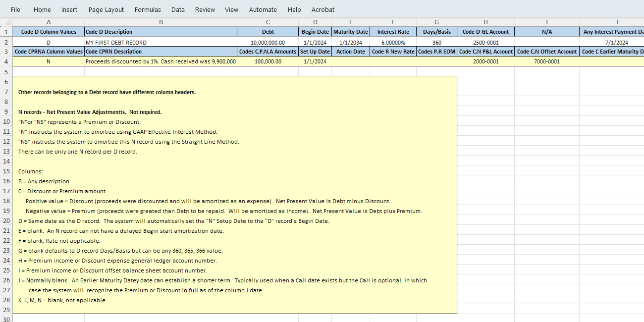This screenshot has height=322, width=644.
Task: Click the 'K, L, M, N = blank' note line
Action: click(62, 300)
